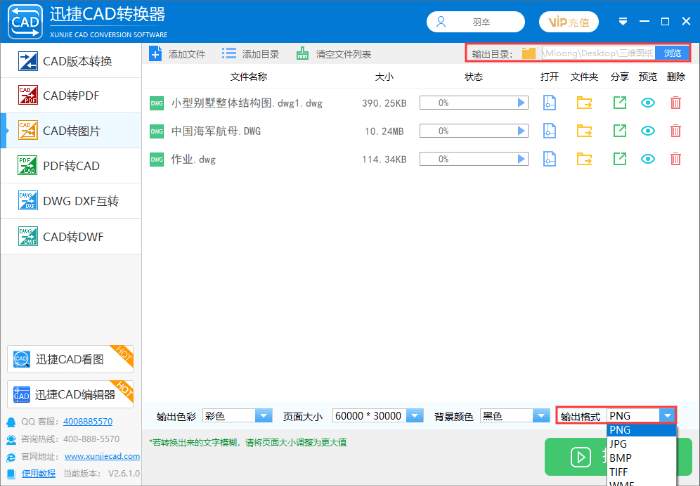Click DWG file icon of 中国海军航母
The image size is (700, 486).
157,131
